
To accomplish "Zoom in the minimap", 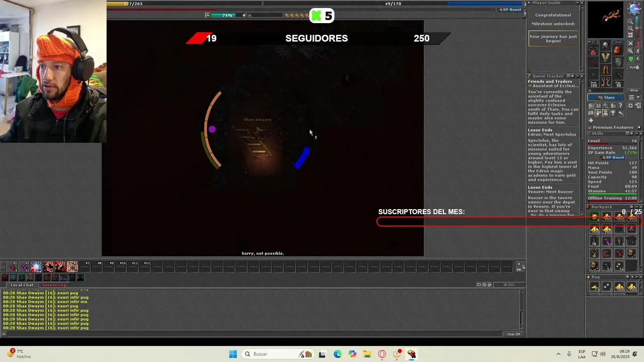I will (630, 28).
